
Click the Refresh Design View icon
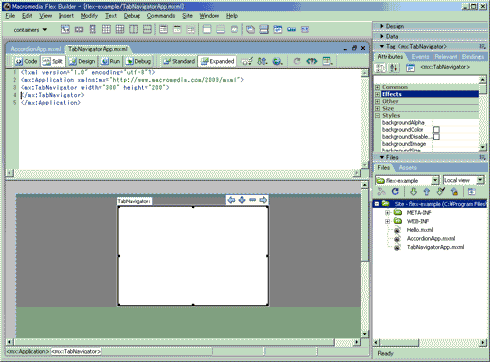(x=297, y=61)
